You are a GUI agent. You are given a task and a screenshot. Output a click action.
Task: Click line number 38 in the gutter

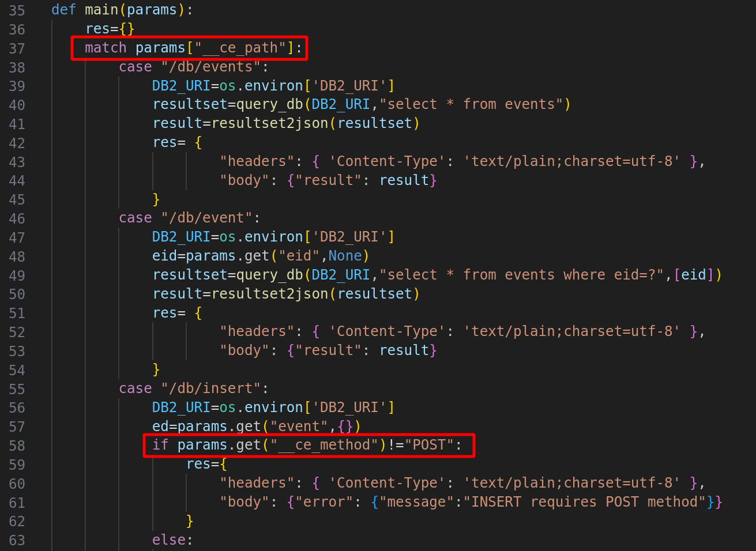(x=17, y=67)
